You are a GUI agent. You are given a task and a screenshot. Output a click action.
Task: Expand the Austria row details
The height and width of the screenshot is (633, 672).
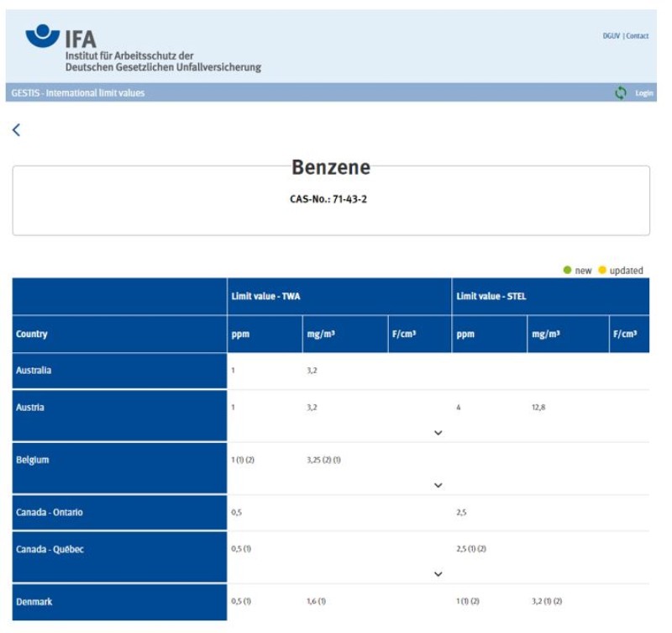[x=438, y=432]
